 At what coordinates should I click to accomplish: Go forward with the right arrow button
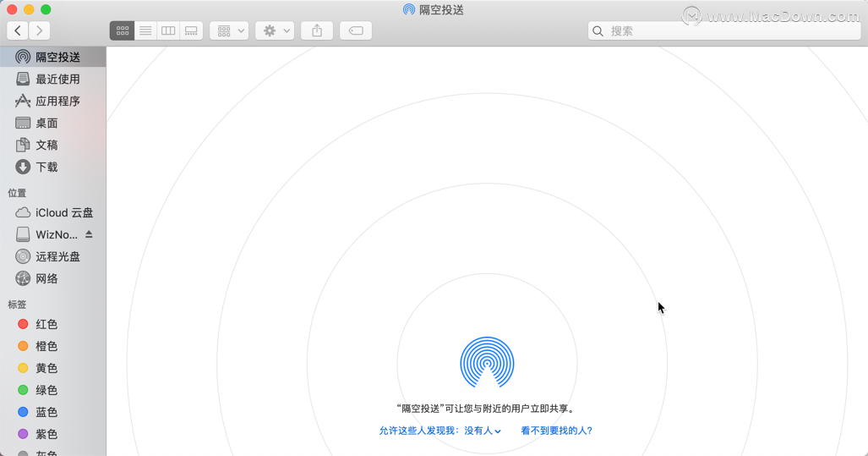tap(40, 30)
